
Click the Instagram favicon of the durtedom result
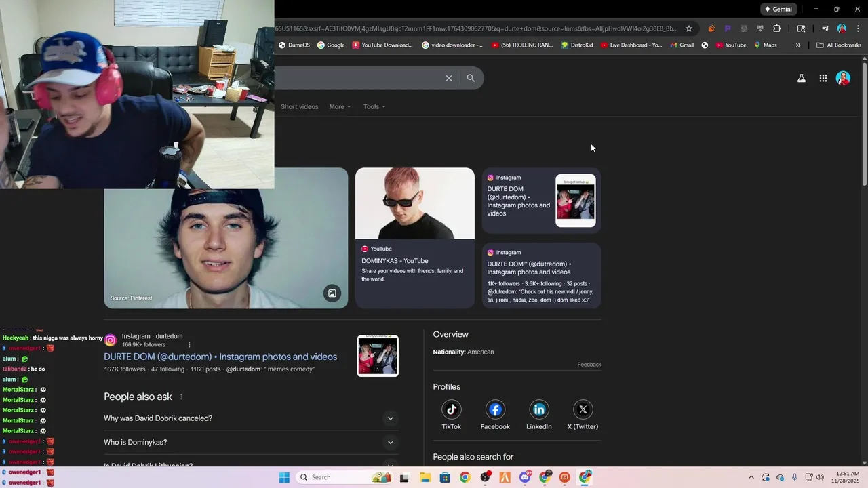pos(111,340)
